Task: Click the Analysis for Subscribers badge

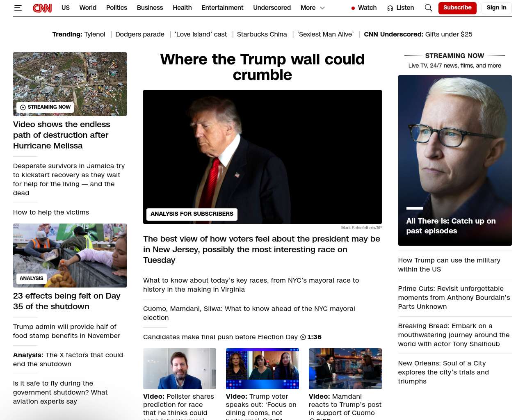Action: coord(192,214)
